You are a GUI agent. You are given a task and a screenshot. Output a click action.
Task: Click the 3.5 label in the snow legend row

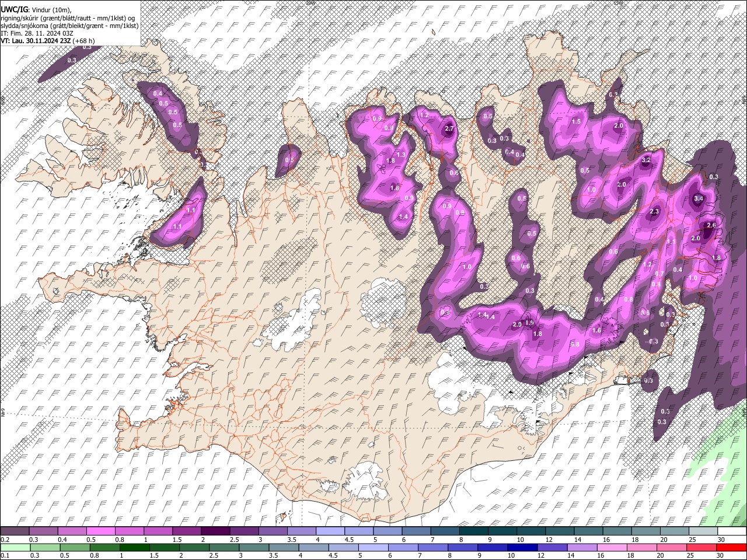tap(292, 540)
